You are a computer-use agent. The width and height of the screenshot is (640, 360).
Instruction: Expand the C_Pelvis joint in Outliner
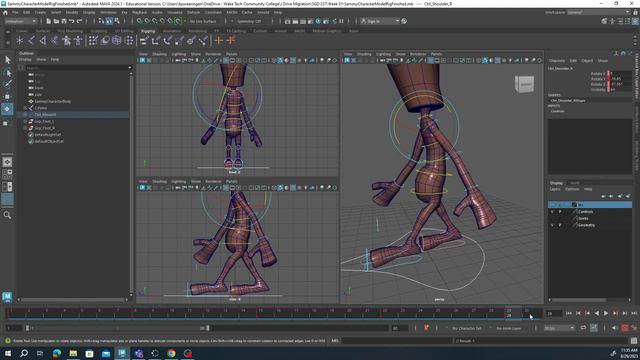25,108
